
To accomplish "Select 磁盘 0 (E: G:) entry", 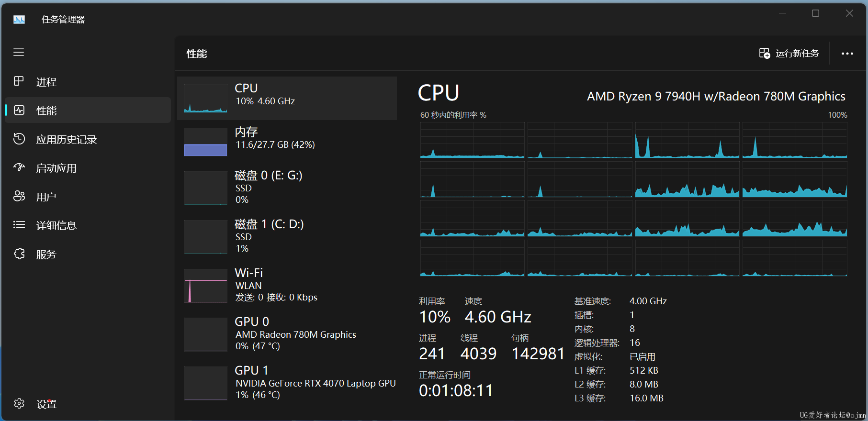I will pyautogui.click(x=287, y=188).
